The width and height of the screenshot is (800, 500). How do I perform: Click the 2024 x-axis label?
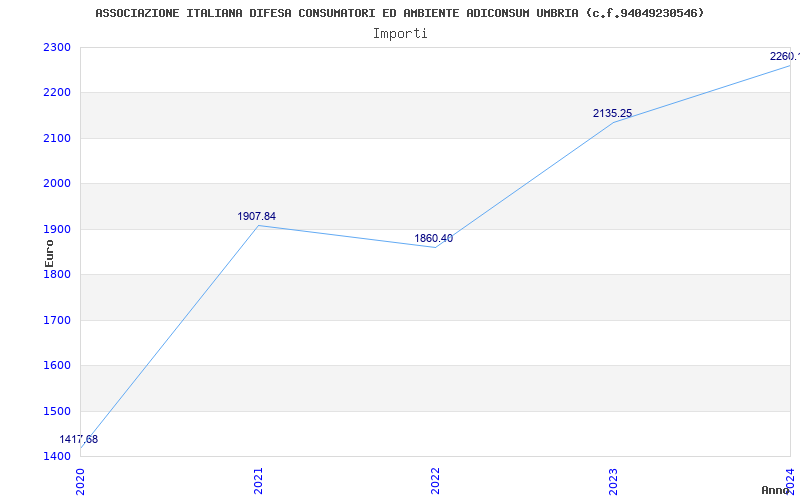pos(790,481)
